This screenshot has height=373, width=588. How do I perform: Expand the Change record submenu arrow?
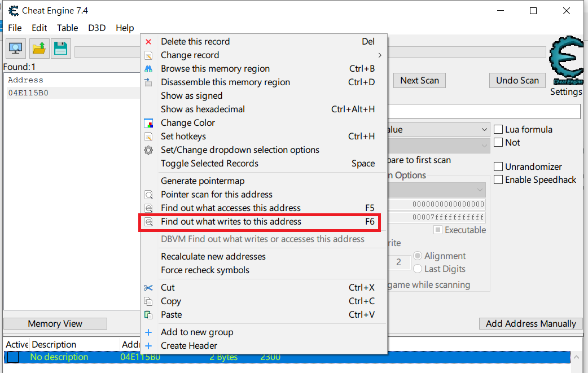(380, 55)
